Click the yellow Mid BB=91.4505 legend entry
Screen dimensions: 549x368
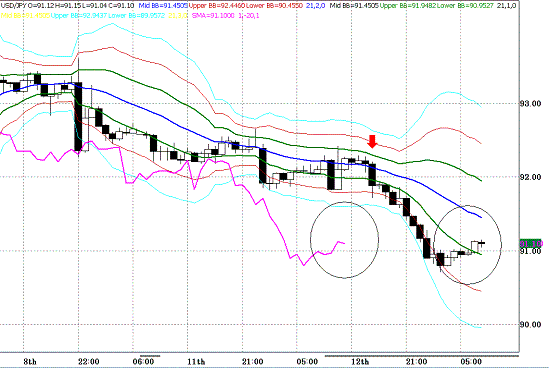(25, 16)
